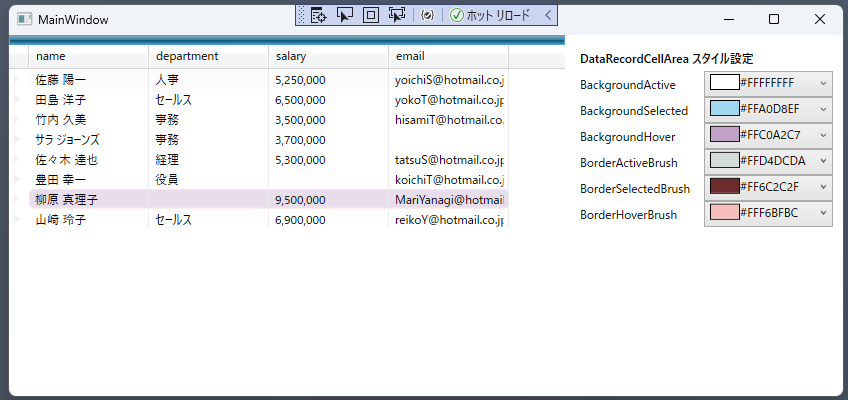The height and width of the screenshot is (400, 848).
Task: Toggle the display layout adorners icon
Action: tap(370, 15)
